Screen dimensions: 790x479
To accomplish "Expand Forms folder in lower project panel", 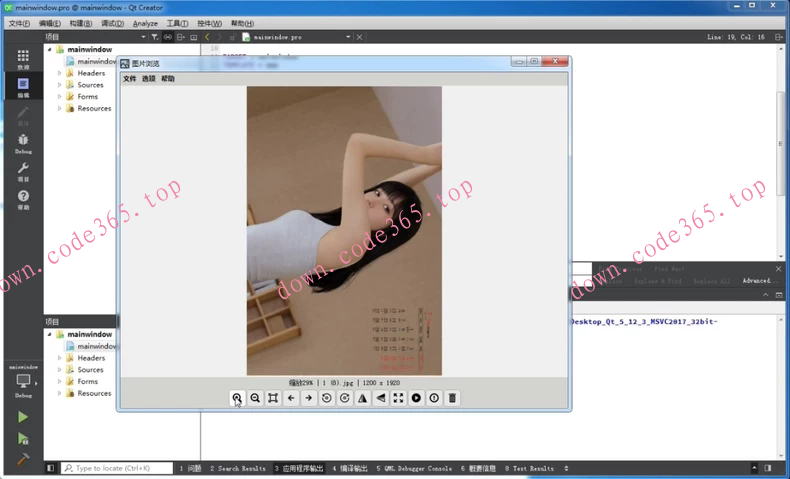I will click(x=60, y=382).
